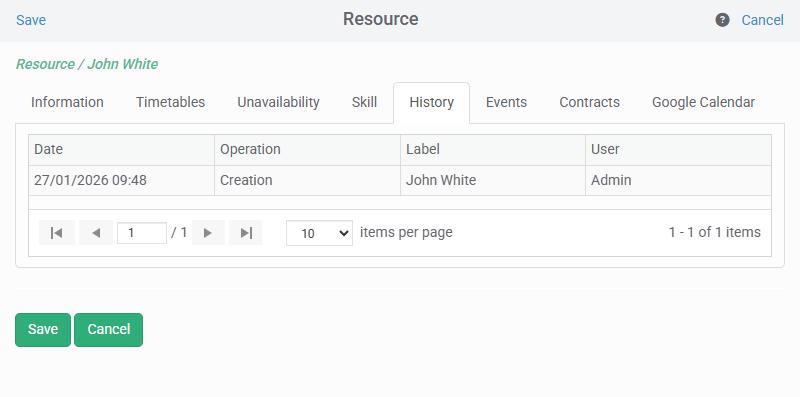Go to next history page
The width and height of the screenshot is (800, 397).
tap(208, 233)
